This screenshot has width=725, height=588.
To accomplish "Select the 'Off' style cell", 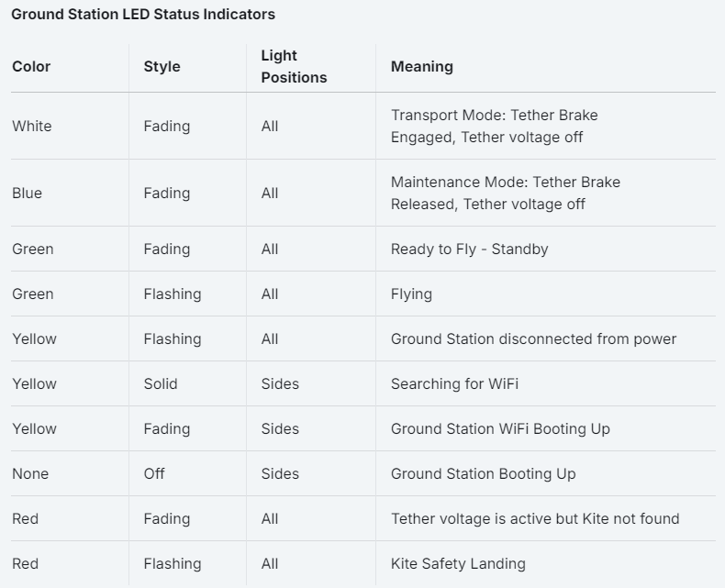I will point(154,473).
